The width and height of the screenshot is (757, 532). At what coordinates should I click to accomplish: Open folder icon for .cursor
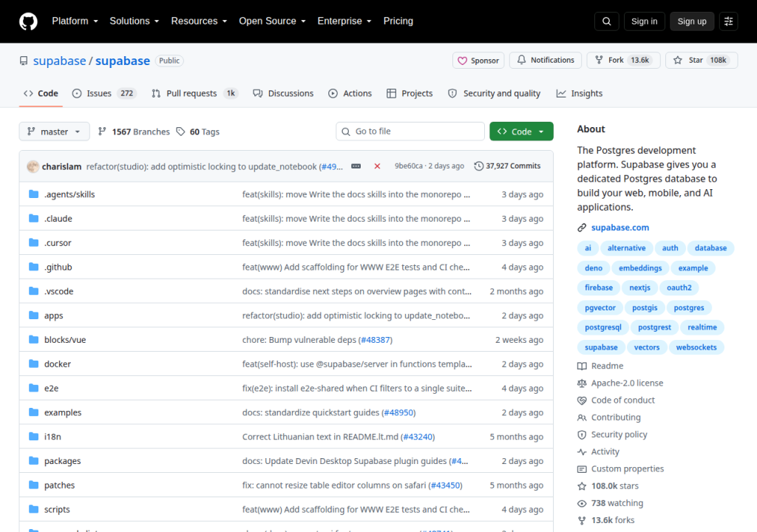[x=33, y=242]
